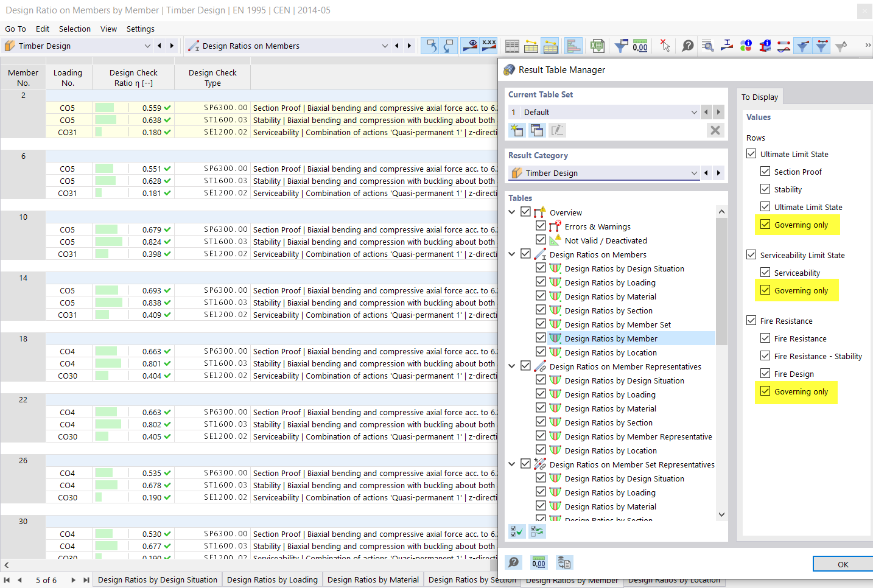Uncheck the Errors & Warnings table

coord(541,226)
